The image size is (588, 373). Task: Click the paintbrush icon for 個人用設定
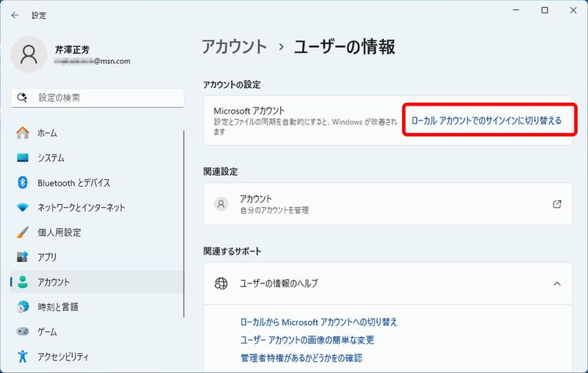(x=23, y=232)
